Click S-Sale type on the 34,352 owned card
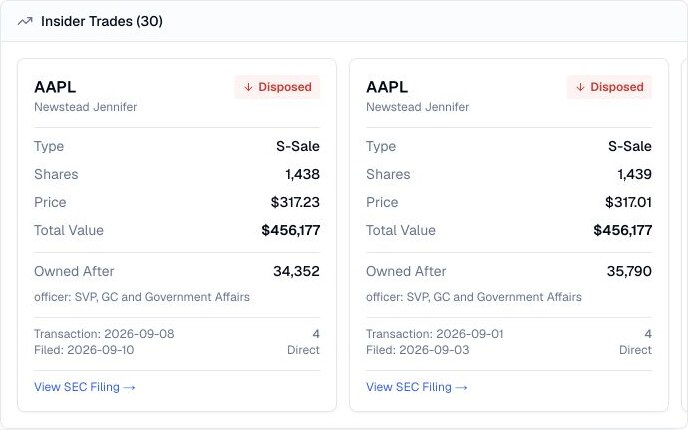 (x=298, y=146)
